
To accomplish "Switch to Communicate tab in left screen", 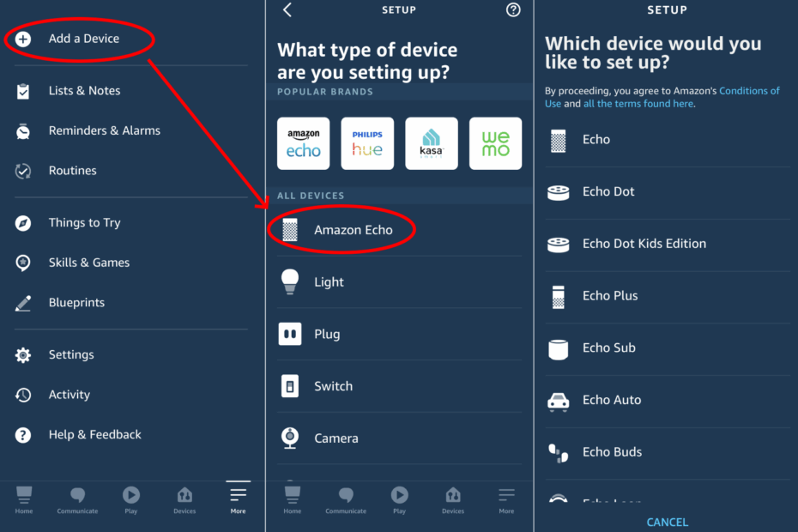I will click(x=77, y=500).
